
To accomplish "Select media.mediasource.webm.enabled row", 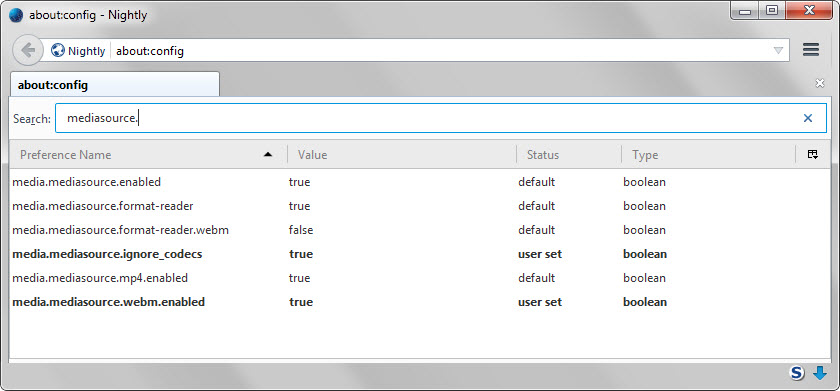I will coord(420,302).
